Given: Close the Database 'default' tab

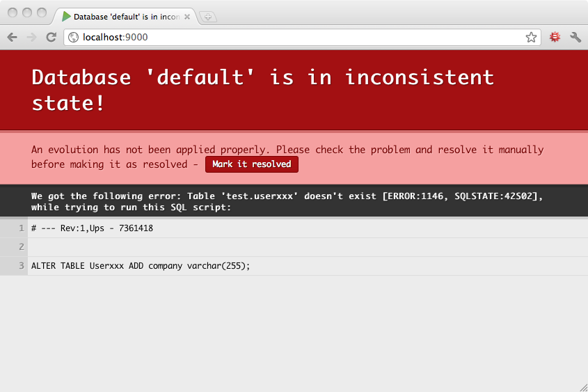Looking at the screenshot, I should point(187,16).
